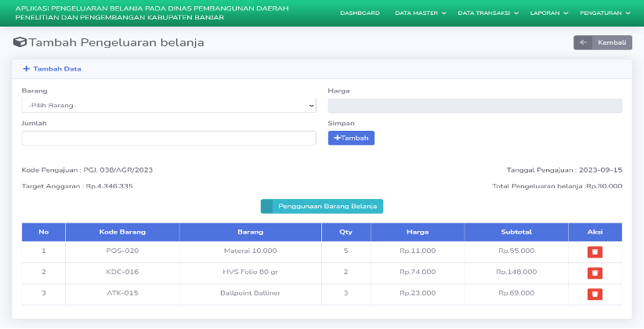The height and width of the screenshot is (329, 644).
Task: Click the Tanggal Pengajuan 2023-09-15 text
Action: pyautogui.click(x=564, y=170)
